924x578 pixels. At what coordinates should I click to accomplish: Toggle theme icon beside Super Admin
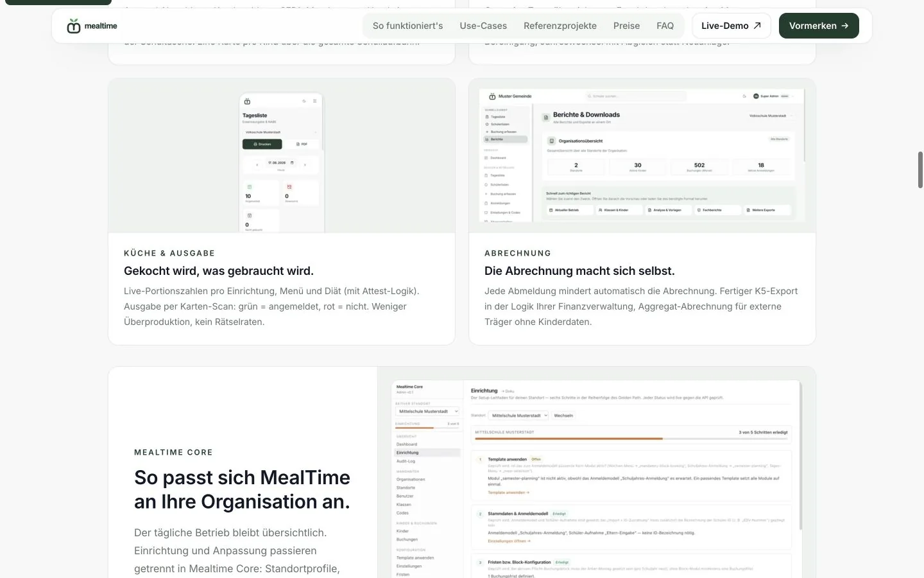tap(744, 96)
